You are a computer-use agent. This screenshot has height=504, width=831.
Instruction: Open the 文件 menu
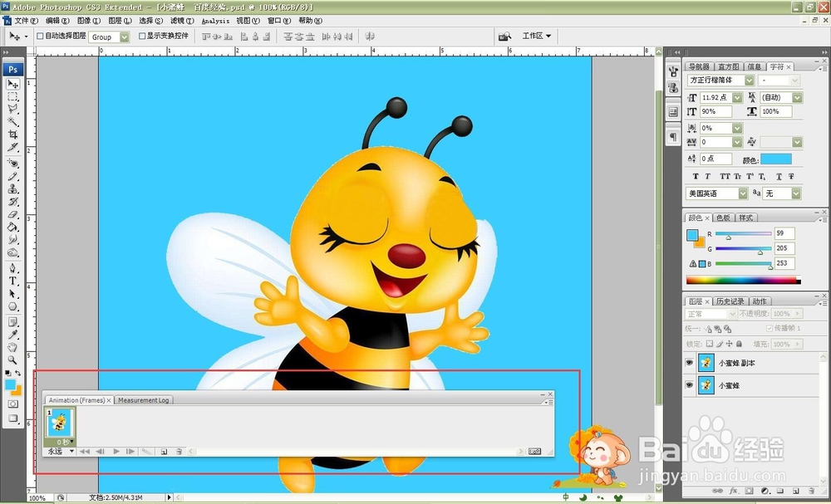tap(26, 21)
